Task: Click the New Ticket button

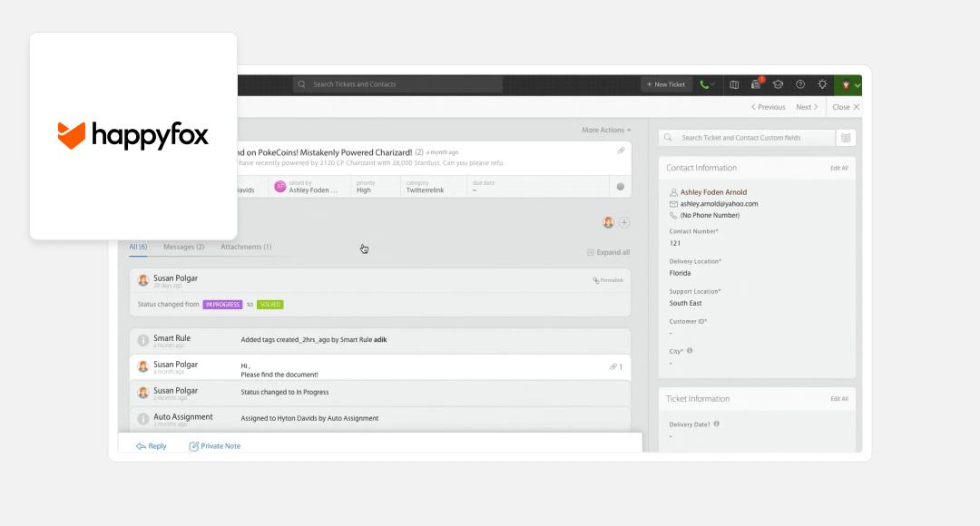Action: pyautogui.click(x=666, y=84)
